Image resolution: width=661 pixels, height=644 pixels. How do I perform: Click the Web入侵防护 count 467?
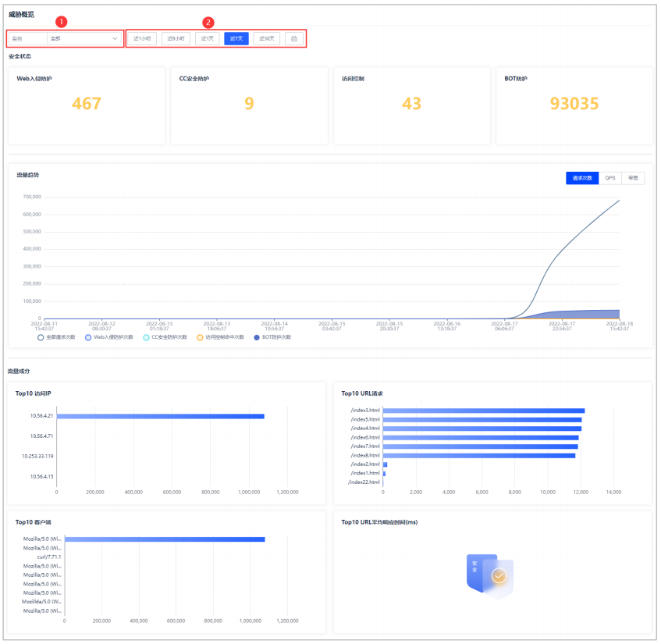pyautogui.click(x=87, y=103)
